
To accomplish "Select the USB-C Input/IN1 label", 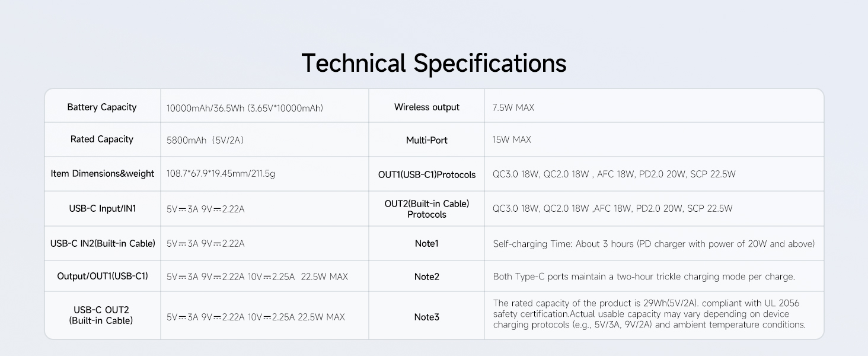I will tap(103, 208).
